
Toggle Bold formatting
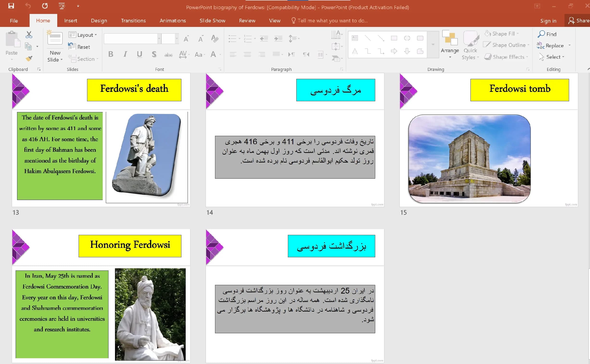(111, 54)
